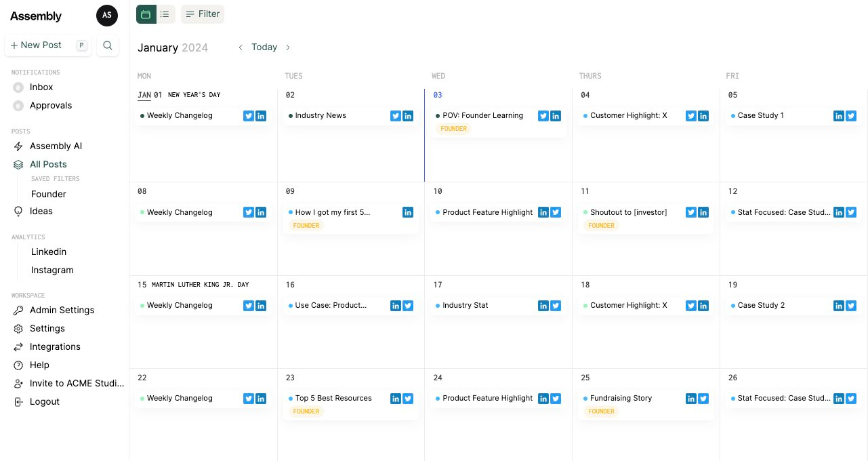Jump to Today

[x=264, y=47]
